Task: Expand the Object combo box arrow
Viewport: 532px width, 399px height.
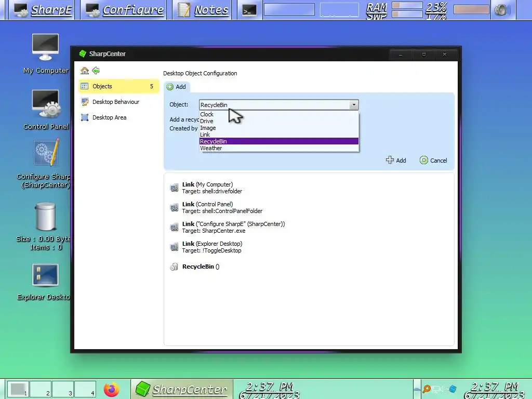Action: 354,105
